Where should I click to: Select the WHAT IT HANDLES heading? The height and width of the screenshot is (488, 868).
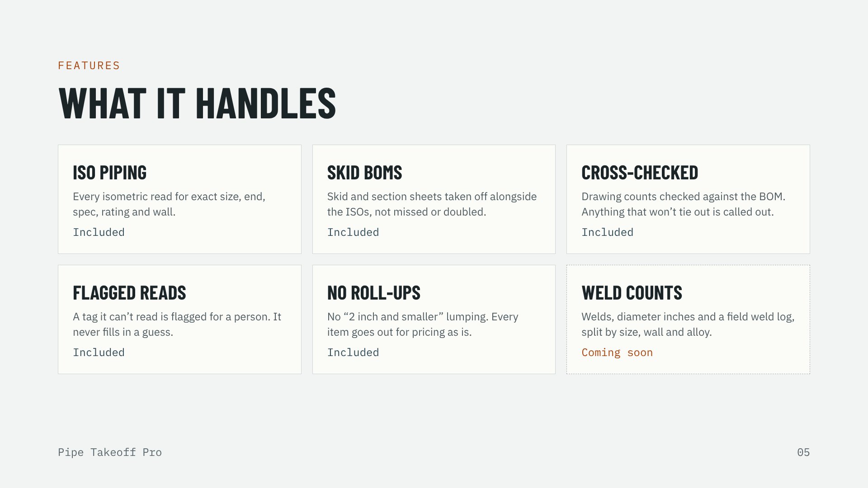[x=197, y=103]
